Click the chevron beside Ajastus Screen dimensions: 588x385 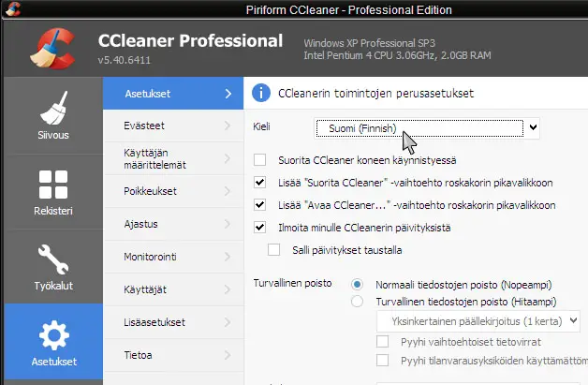(228, 224)
